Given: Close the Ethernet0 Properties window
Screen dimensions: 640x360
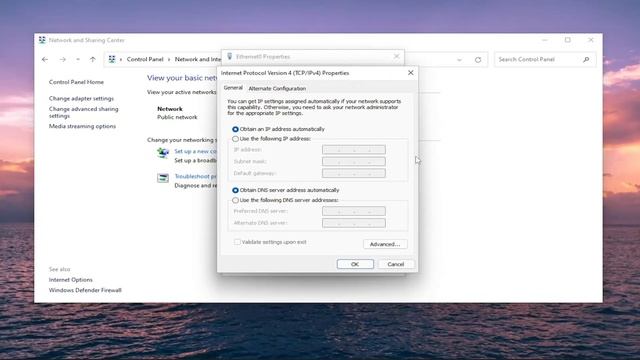Looking at the screenshot, I should point(397,56).
